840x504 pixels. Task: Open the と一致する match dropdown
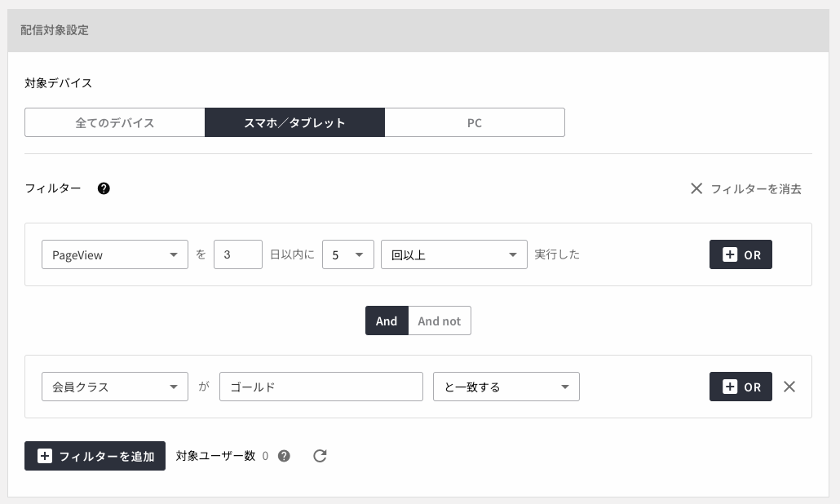click(x=506, y=387)
